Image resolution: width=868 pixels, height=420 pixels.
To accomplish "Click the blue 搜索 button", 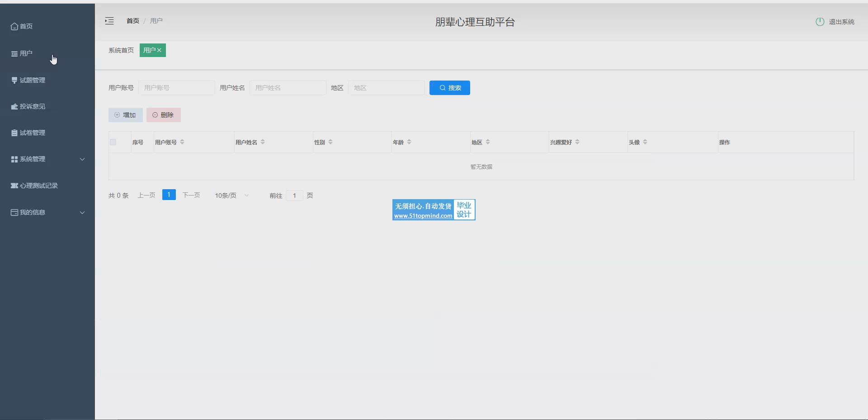I will click(x=450, y=88).
